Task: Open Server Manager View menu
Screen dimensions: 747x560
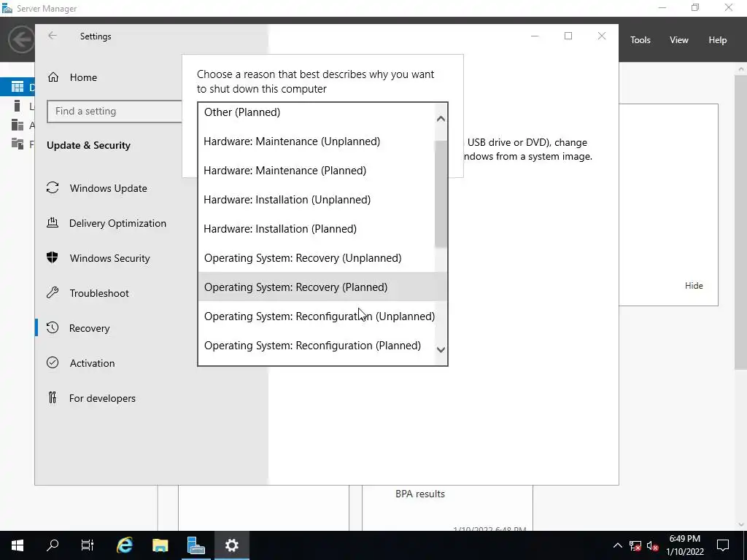Action: (x=678, y=40)
